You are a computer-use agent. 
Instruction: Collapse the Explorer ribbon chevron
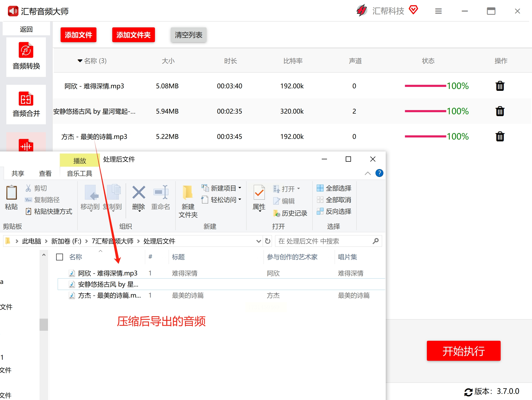coord(368,173)
